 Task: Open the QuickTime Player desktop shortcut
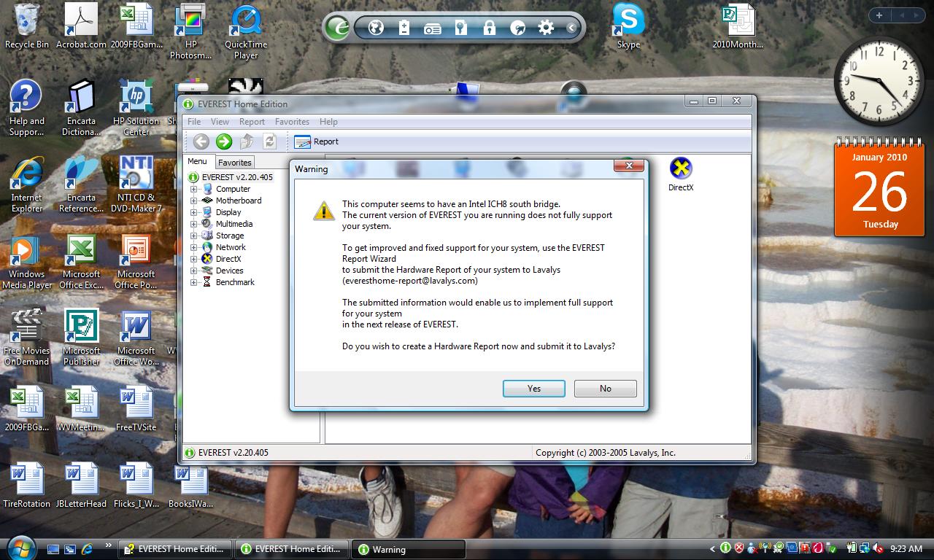pyautogui.click(x=246, y=32)
